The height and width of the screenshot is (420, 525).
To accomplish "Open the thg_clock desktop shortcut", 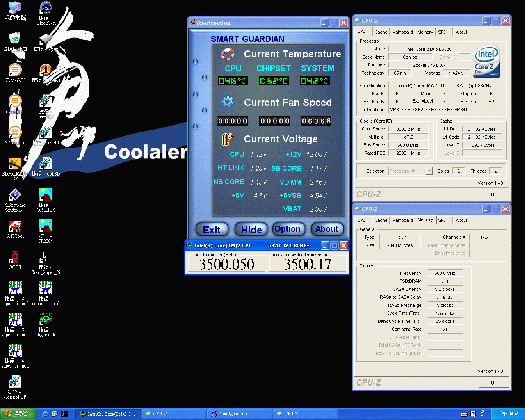I will tap(46, 325).
